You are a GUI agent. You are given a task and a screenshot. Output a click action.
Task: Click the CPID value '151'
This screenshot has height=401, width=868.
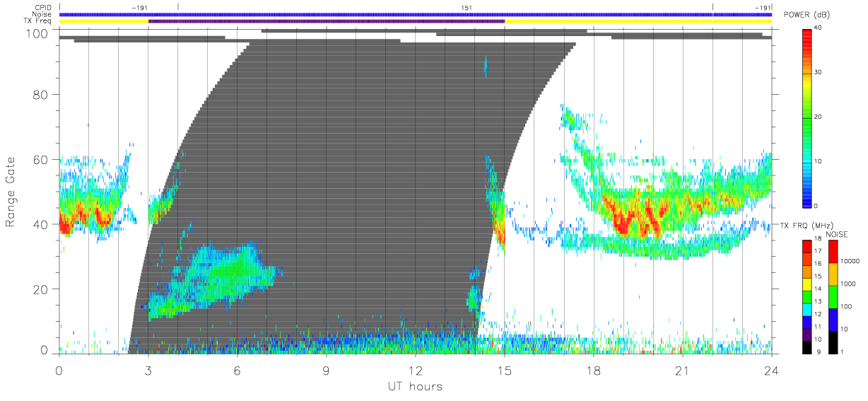(x=467, y=8)
